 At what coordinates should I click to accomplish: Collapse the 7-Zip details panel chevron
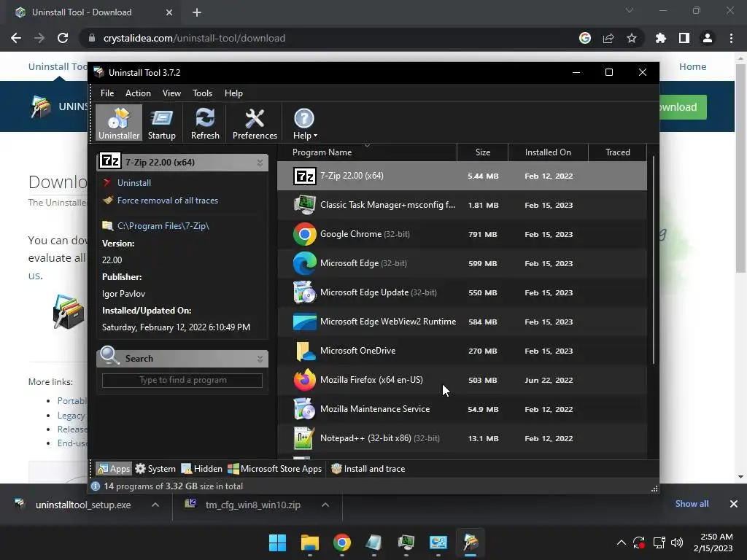click(260, 163)
